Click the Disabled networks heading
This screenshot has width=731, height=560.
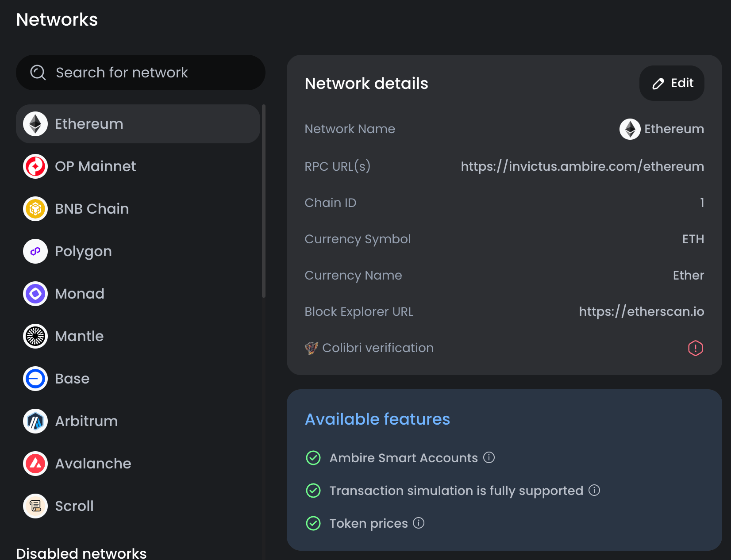(81, 553)
